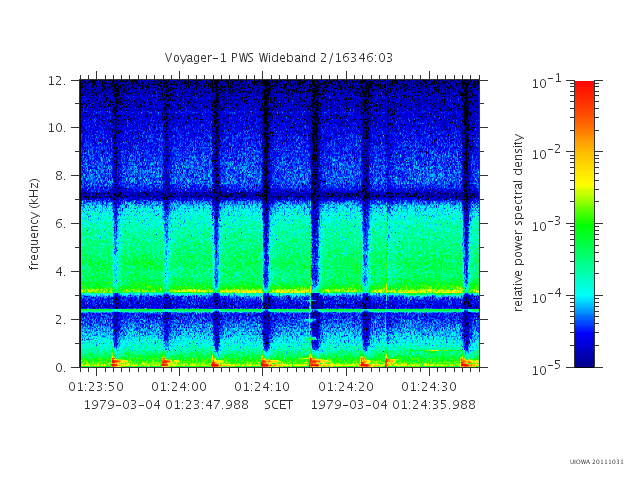Click the yellow band edge near 3.1 kHz
Screen dimensions: 640x480
coord(280,291)
